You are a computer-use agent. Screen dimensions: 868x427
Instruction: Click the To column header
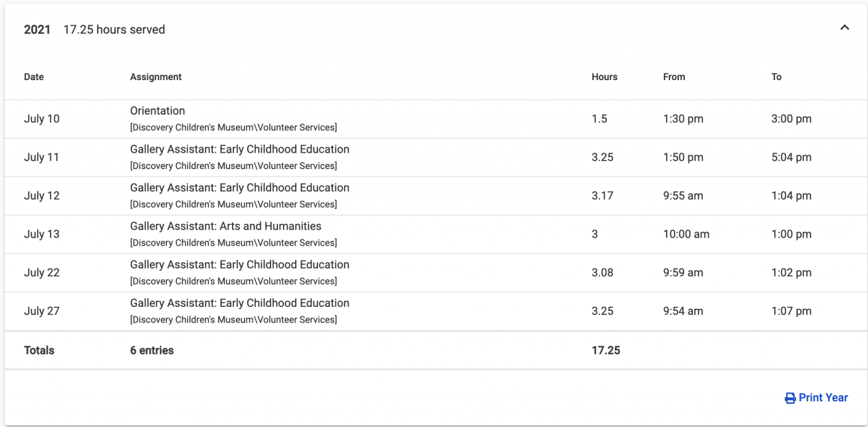tap(776, 77)
